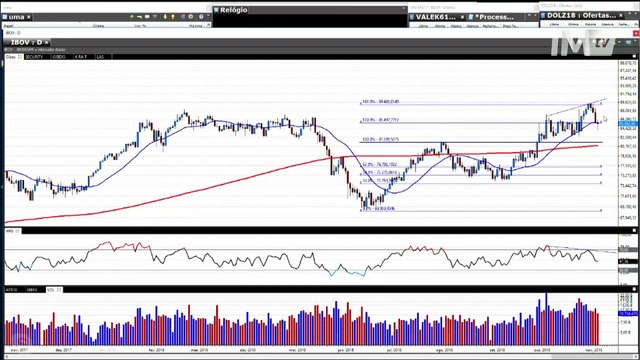Screen dimensions: 640x360
Task: Close the IBOV : D tab using its x
Action: [47, 42]
